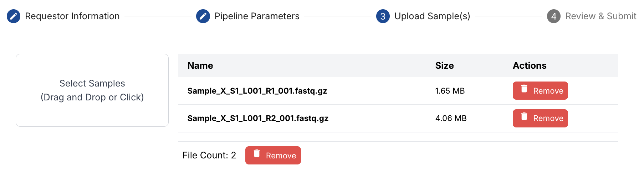Viewport: 644px width, 173px height.
Task: Click the Name column header
Action: pyautogui.click(x=200, y=65)
